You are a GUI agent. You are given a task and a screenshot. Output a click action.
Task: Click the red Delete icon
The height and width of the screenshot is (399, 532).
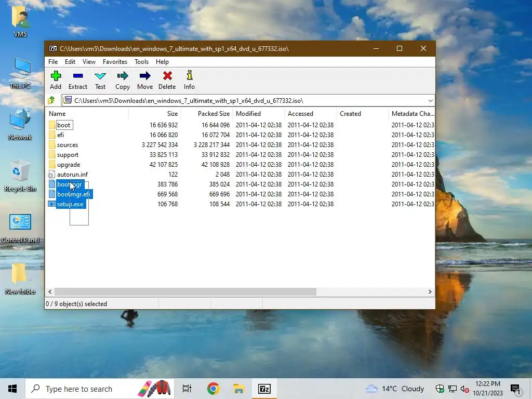tap(167, 76)
